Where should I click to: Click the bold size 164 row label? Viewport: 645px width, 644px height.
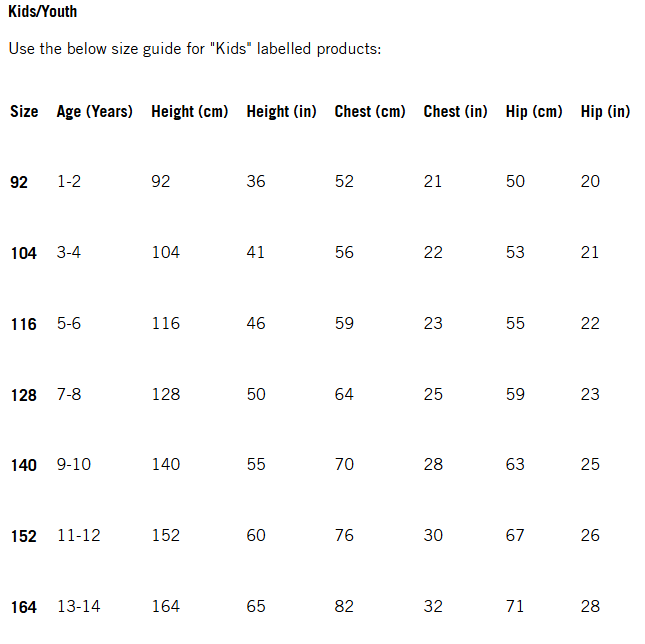[x=23, y=607]
